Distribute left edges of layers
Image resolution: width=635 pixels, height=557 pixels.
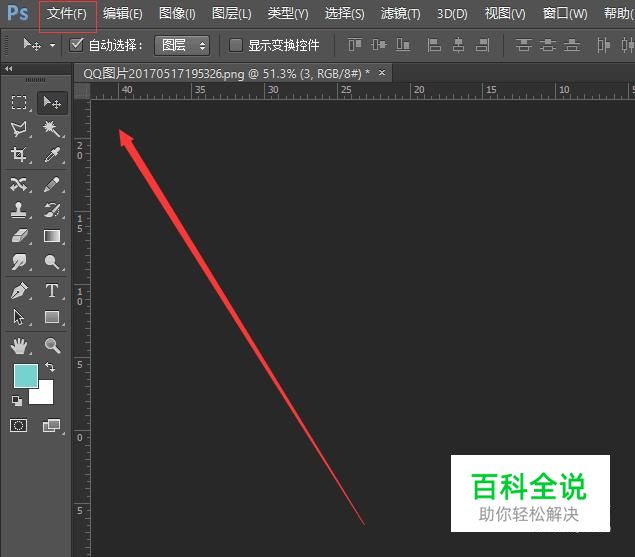[603, 45]
